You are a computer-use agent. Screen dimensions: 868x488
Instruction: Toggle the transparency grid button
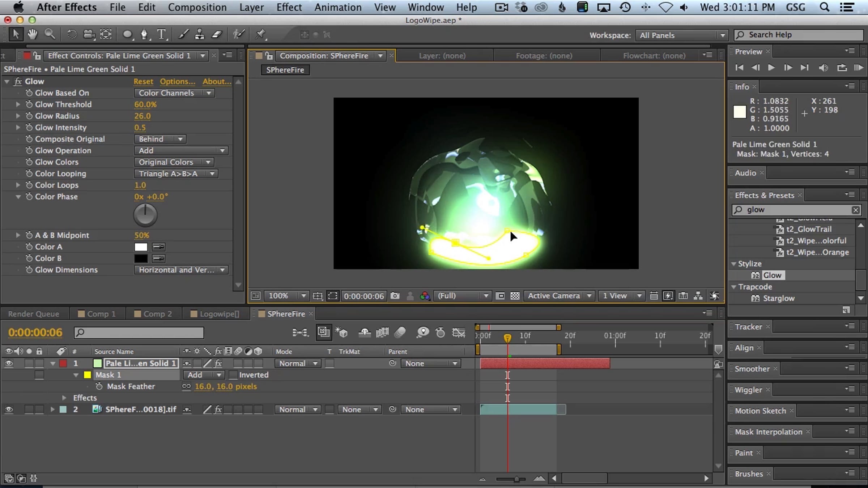[515, 296]
